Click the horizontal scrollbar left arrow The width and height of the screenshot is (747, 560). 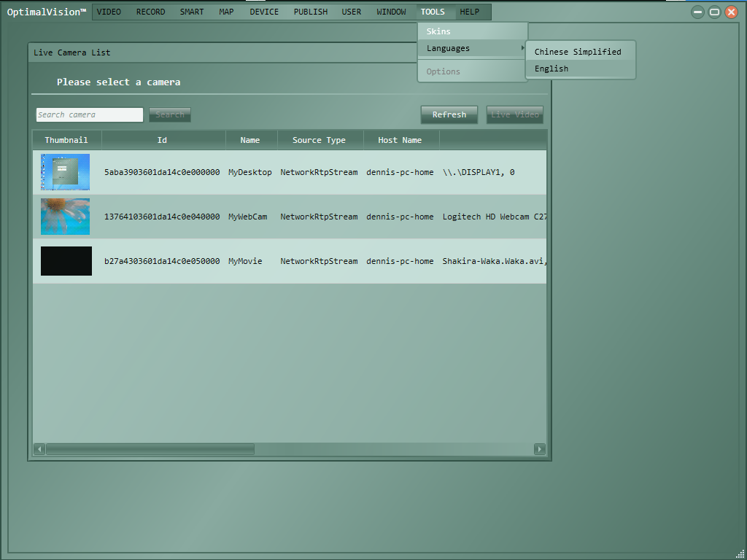(39, 449)
